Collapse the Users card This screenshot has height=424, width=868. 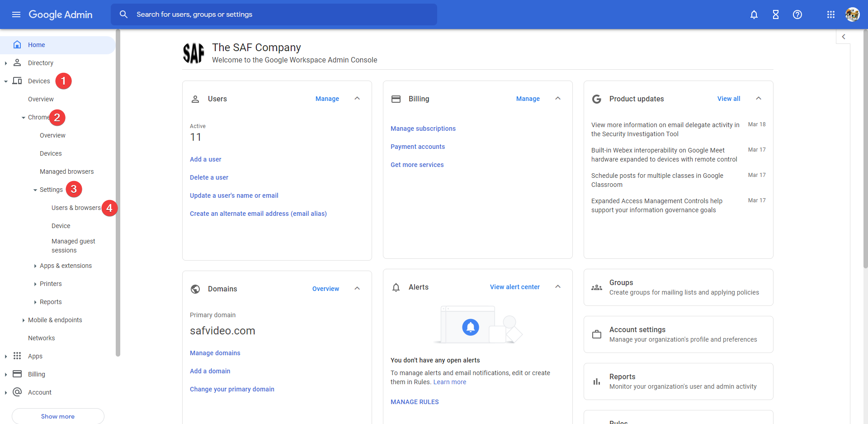tap(357, 98)
